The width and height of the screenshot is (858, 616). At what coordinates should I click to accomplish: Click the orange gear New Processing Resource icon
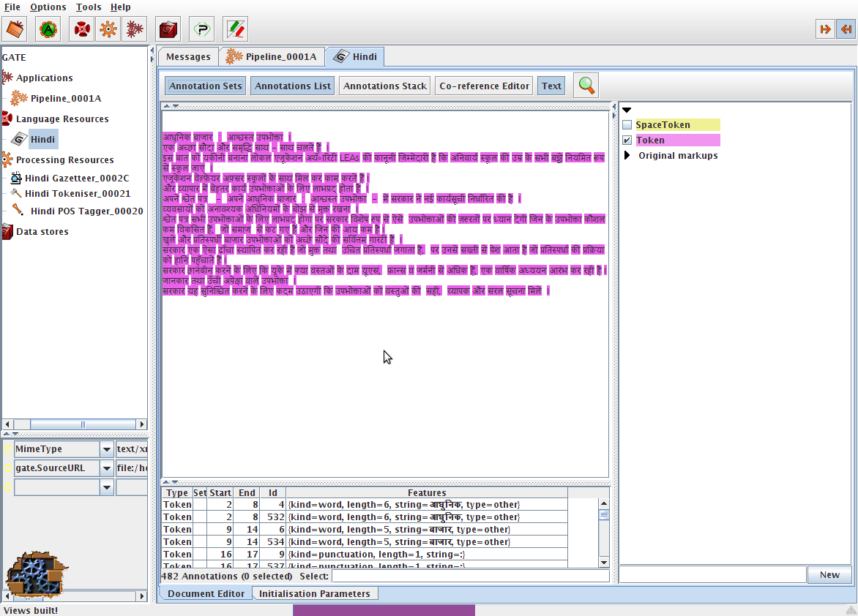[x=108, y=29]
